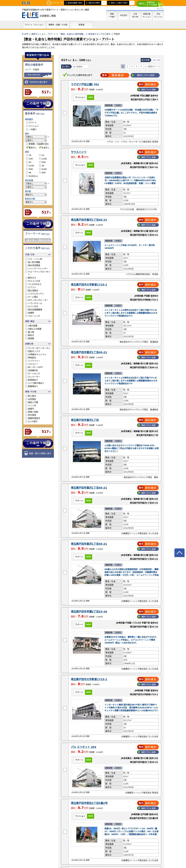This screenshot has height=868, width=186.
Task: Open 専有面積 lower-limit dropdown
Action: 36,184
